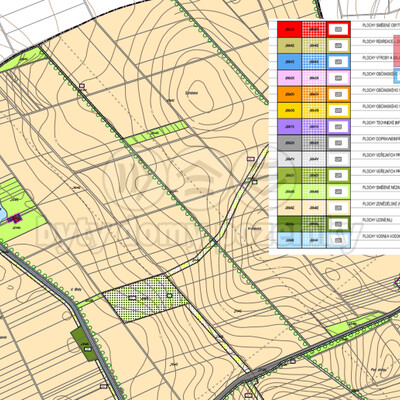Click the light blue outlined legend box
The image size is (400, 400).
[338, 240]
